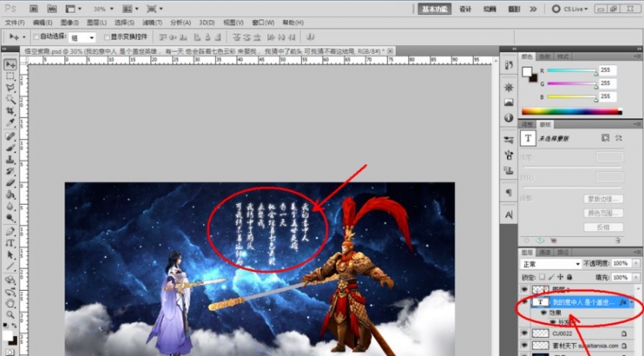Screen dimensions: 644x356
Task: Click the 蒙版边缘... button
Action: coord(604,199)
